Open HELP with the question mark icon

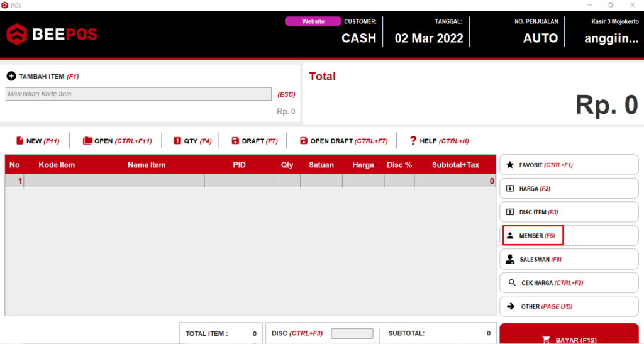click(x=413, y=141)
